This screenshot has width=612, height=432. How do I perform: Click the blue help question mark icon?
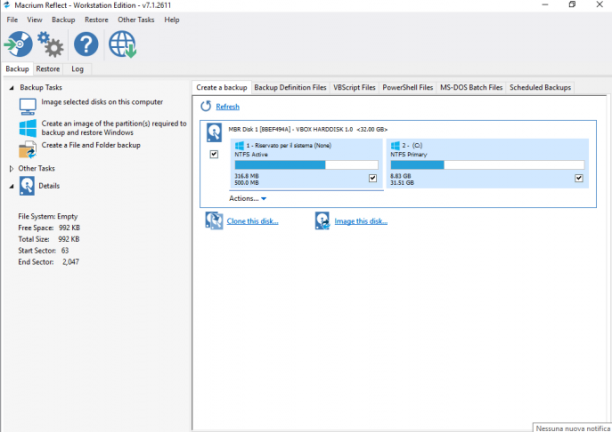point(86,44)
